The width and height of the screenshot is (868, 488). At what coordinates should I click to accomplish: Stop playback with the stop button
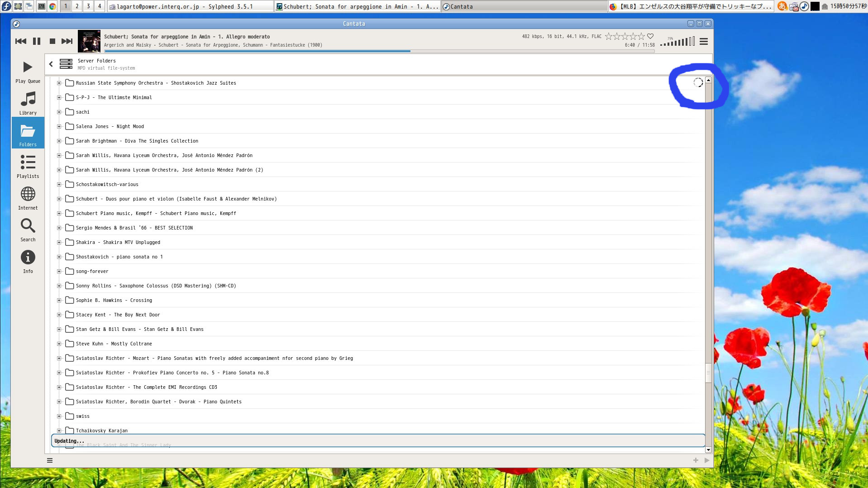[52, 41]
